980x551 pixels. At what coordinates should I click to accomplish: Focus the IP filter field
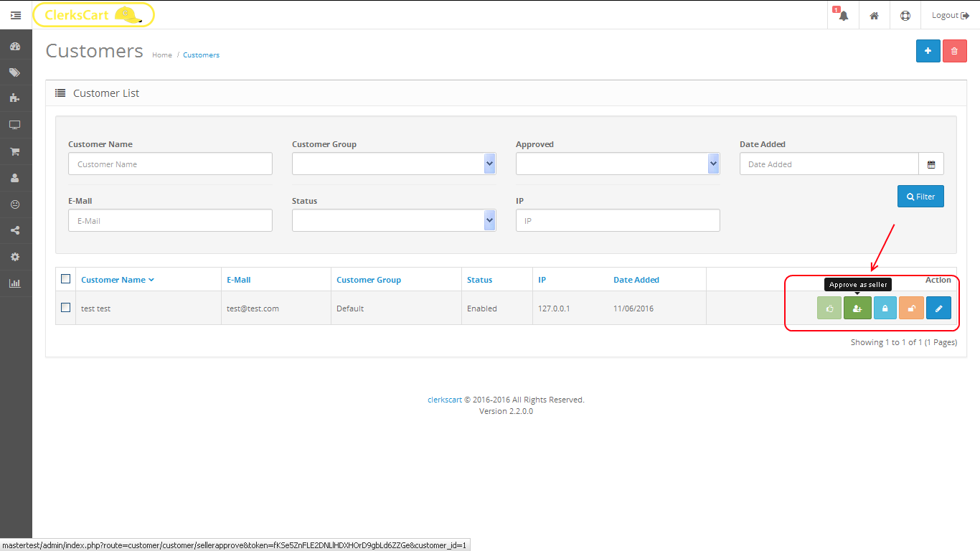[618, 220]
